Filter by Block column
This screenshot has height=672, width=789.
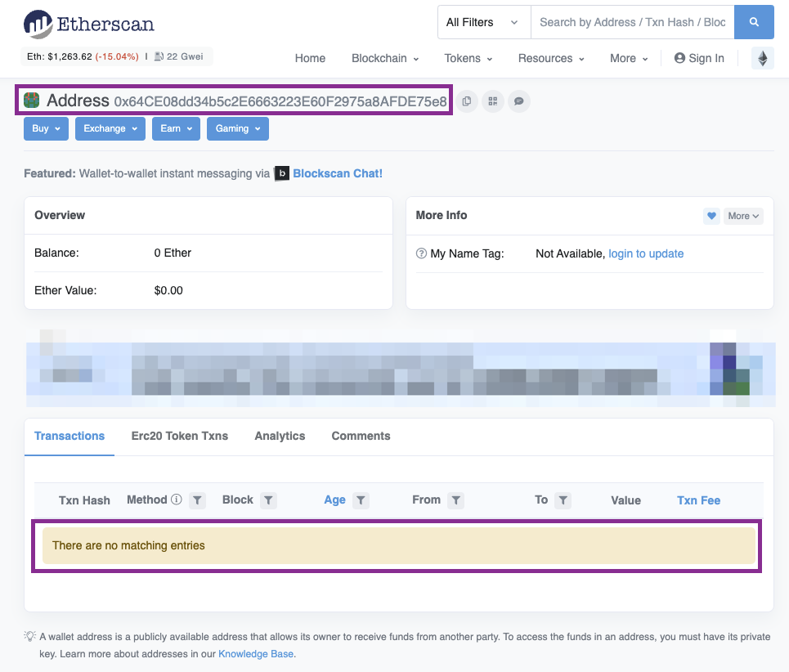pyautogui.click(x=269, y=500)
